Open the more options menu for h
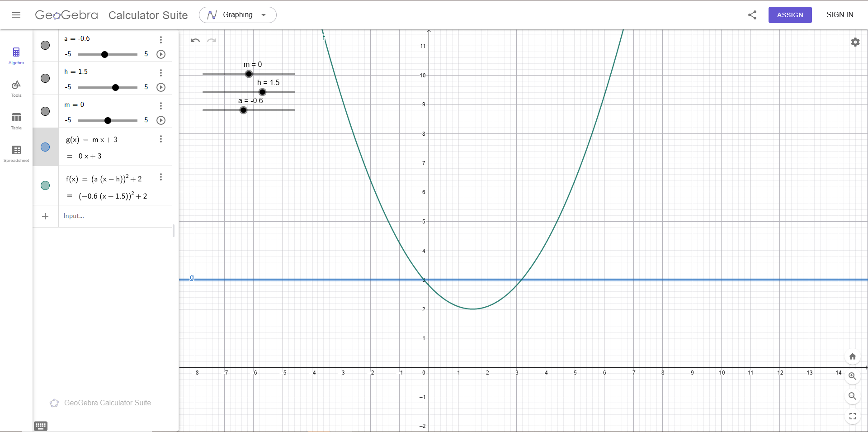Image resolution: width=868 pixels, height=432 pixels. coord(161,73)
